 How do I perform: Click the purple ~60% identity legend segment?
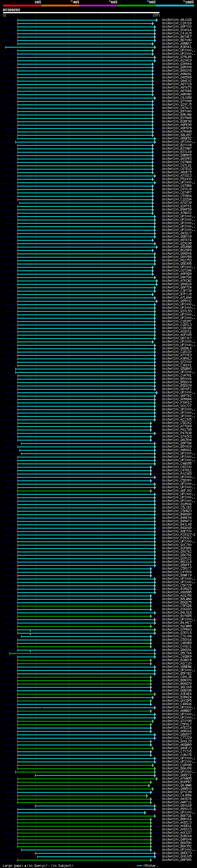(99, 6)
